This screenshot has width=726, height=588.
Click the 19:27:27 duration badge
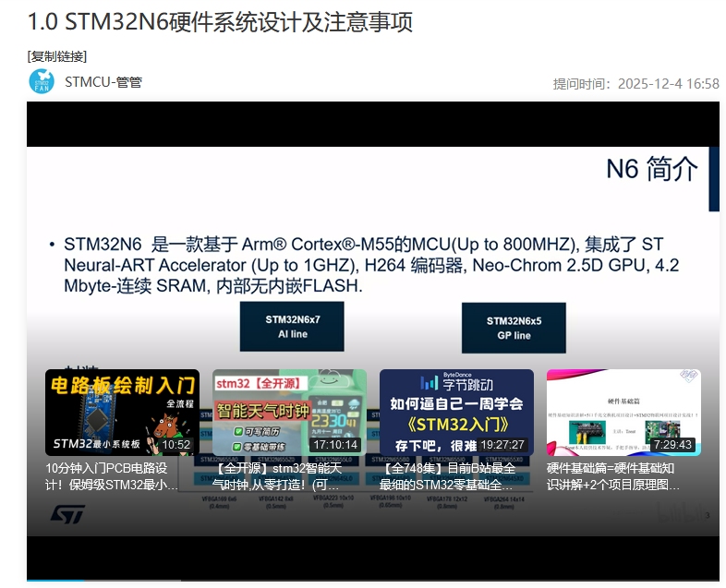click(x=502, y=445)
